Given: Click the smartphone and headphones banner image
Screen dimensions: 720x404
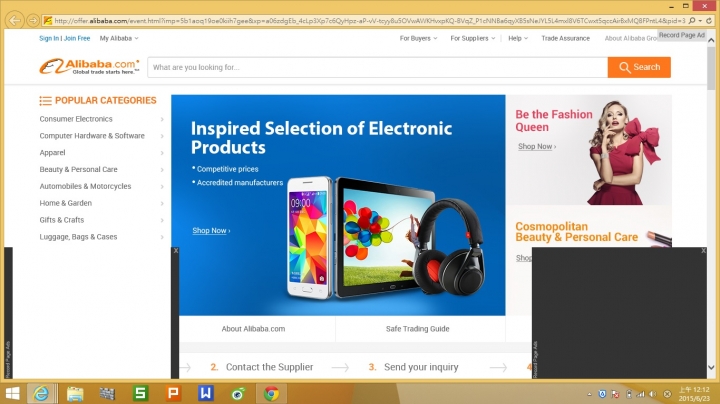Looking at the screenshot, I should click(x=385, y=239).
